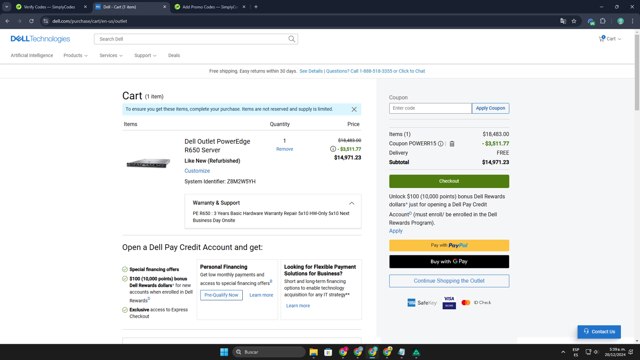Open Chrome's three-dot menu

(x=633, y=21)
